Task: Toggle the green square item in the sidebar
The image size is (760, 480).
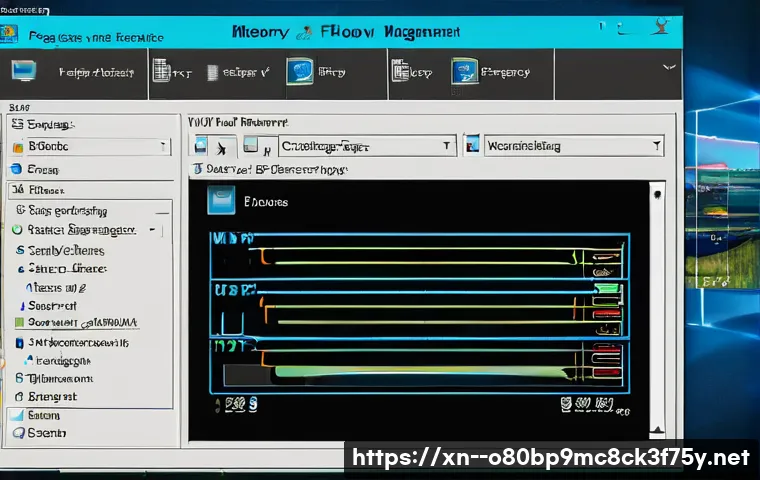Action: 18,323
